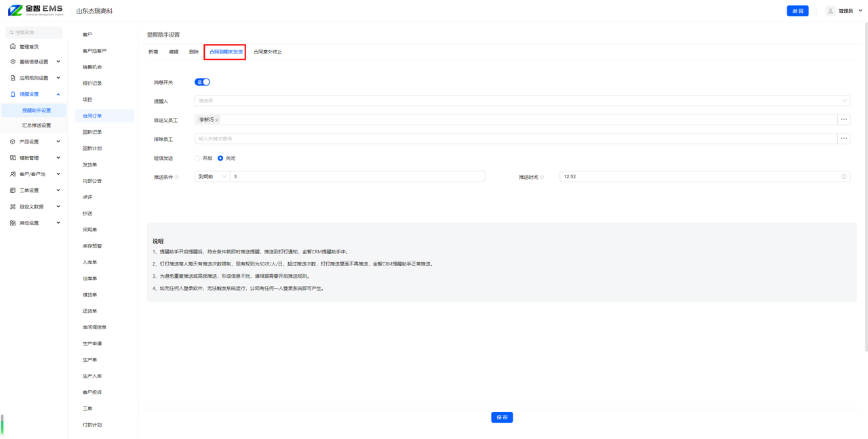Expand 产品设置 menu
The image size is (868, 439).
tap(58, 142)
